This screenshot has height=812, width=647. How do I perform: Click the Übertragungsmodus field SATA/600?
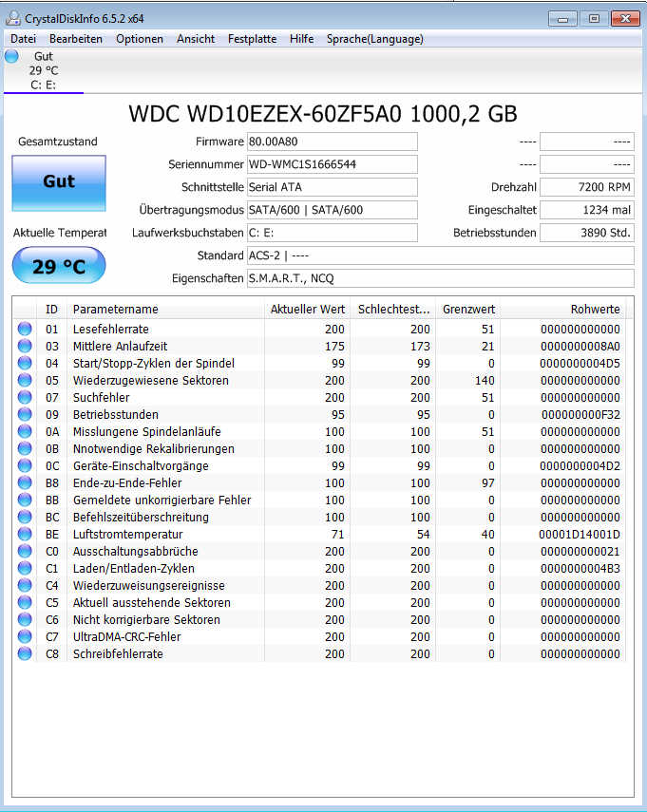(332, 210)
